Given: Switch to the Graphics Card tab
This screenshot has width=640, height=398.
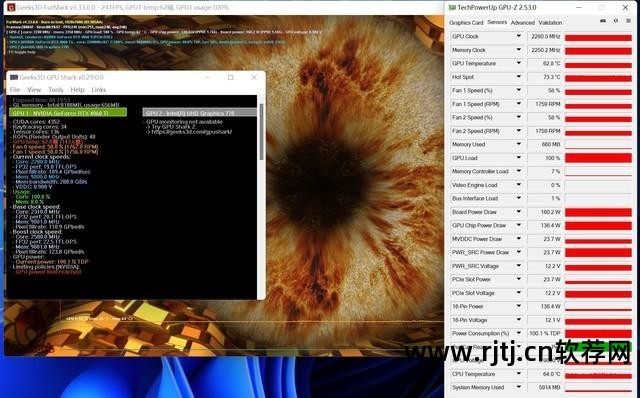Looking at the screenshot, I should pyautogui.click(x=466, y=22).
